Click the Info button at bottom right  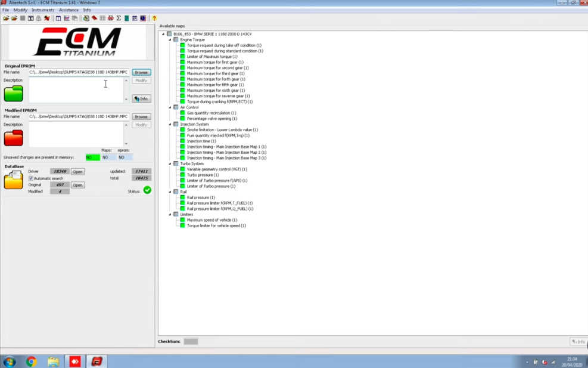[x=578, y=342]
